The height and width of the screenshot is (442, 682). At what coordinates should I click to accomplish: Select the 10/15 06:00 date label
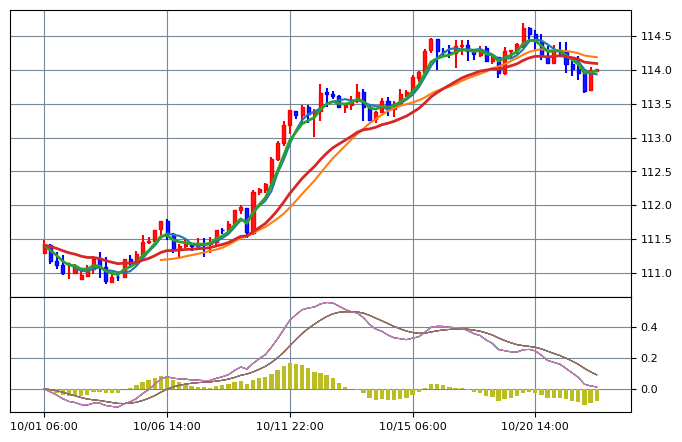(413, 426)
